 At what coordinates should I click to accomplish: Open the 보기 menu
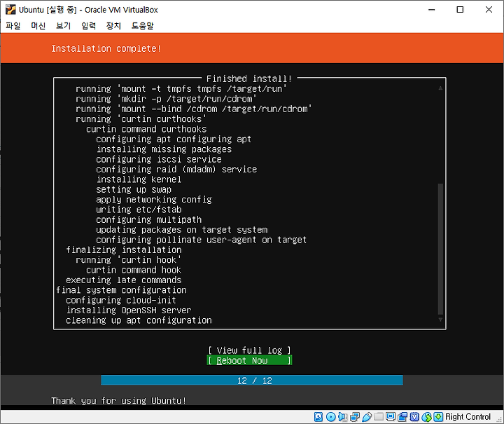[63, 26]
